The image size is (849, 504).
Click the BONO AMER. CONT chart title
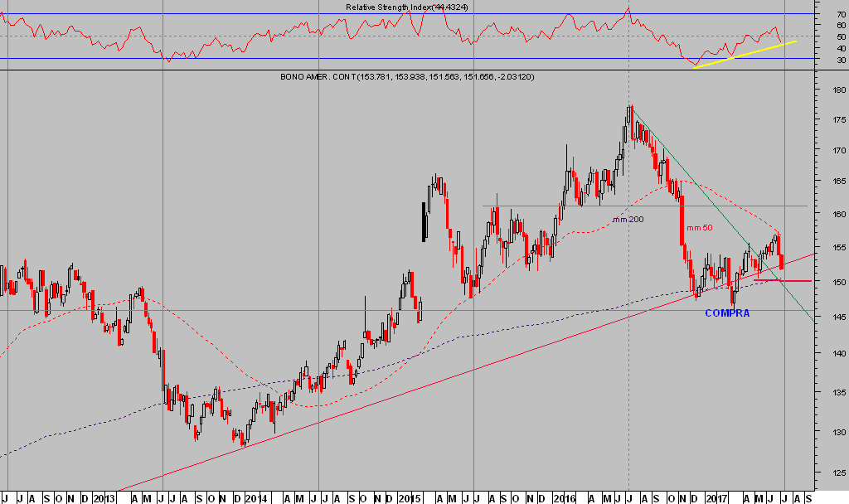coord(406,77)
